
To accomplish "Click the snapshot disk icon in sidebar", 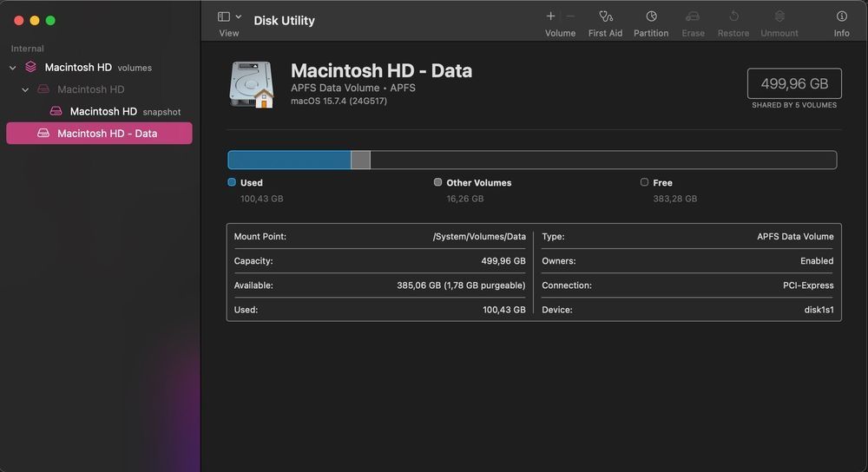I will click(56, 111).
